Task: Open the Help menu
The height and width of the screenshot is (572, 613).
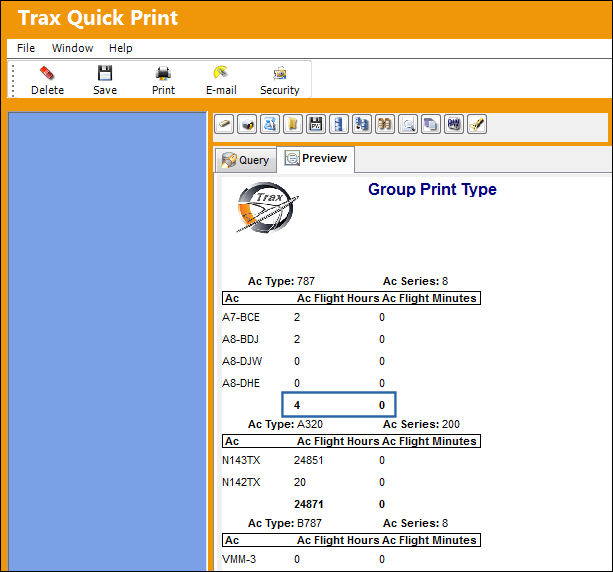Action: coord(120,48)
